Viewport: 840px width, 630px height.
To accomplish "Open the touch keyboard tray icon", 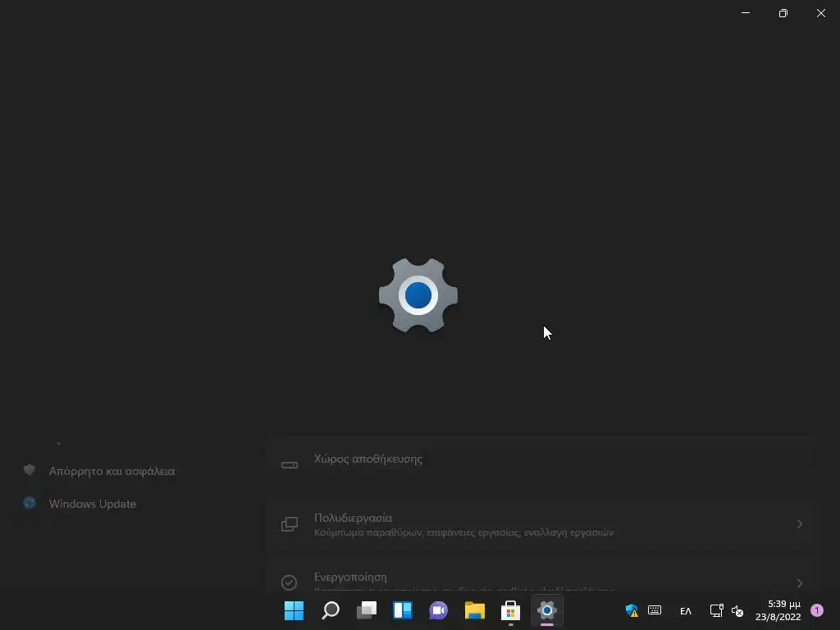I will coord(655,610).
